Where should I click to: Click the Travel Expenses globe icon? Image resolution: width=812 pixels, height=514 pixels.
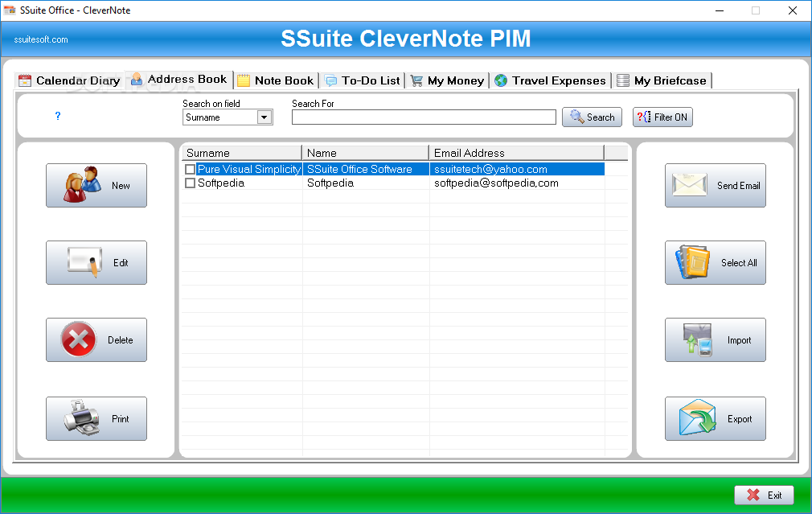click(x=501, y=80)
